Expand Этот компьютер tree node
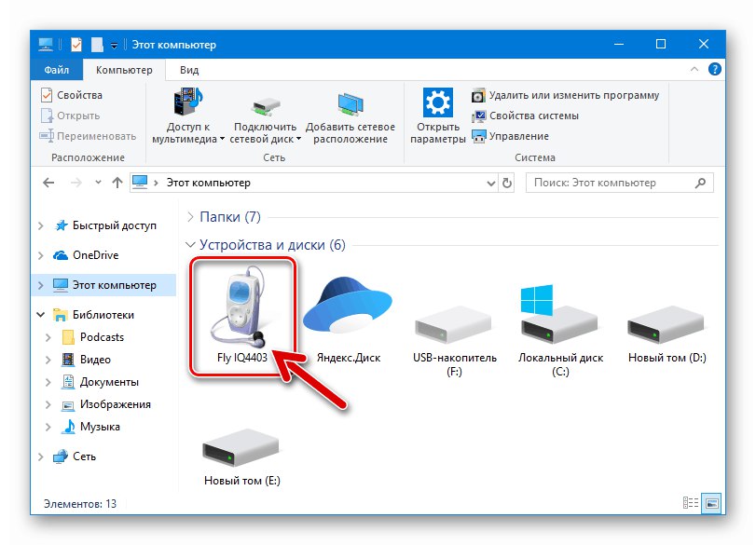756x545 pixels. tap(41, 285)
